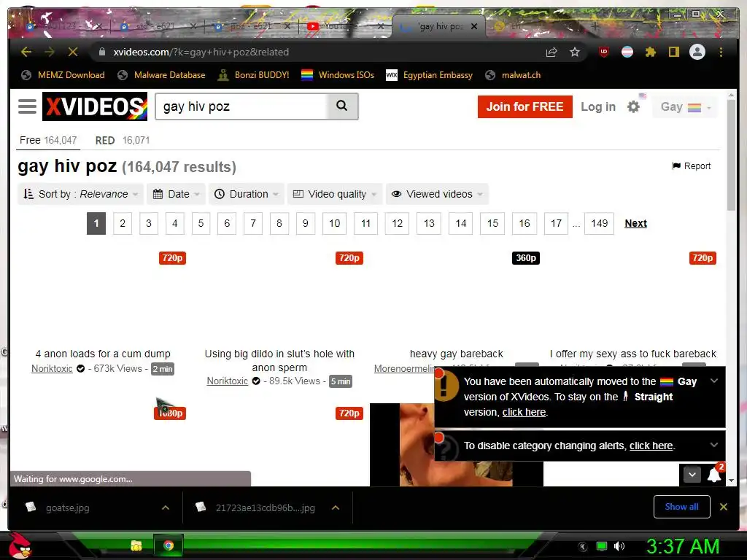Click the site search input field
Image resolution: width=747 pixels, height=560 pixels.
point(241,106)
